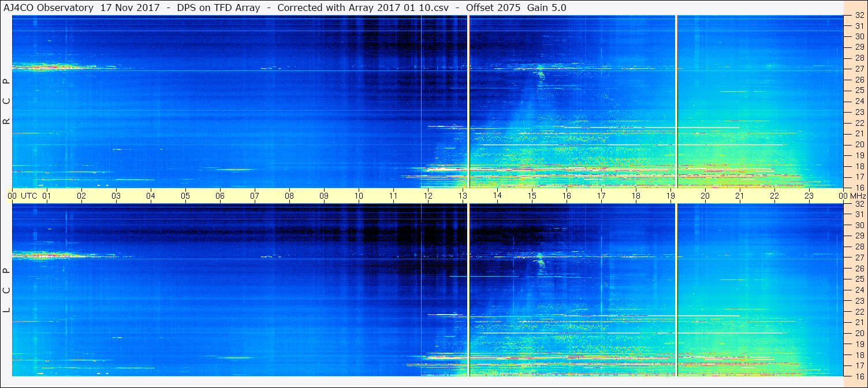Select the 06 hour label on the time axis

click(220, 196)
